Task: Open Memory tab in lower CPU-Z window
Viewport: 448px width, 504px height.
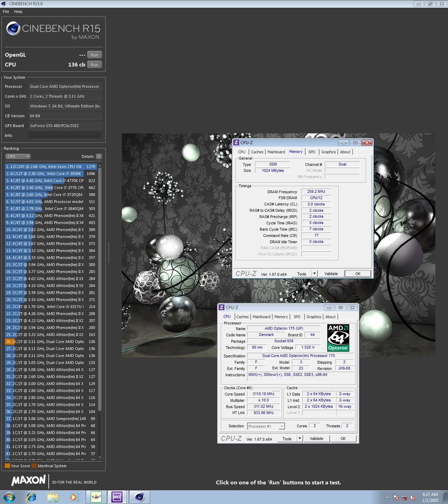Action: (x=281, y=317)
